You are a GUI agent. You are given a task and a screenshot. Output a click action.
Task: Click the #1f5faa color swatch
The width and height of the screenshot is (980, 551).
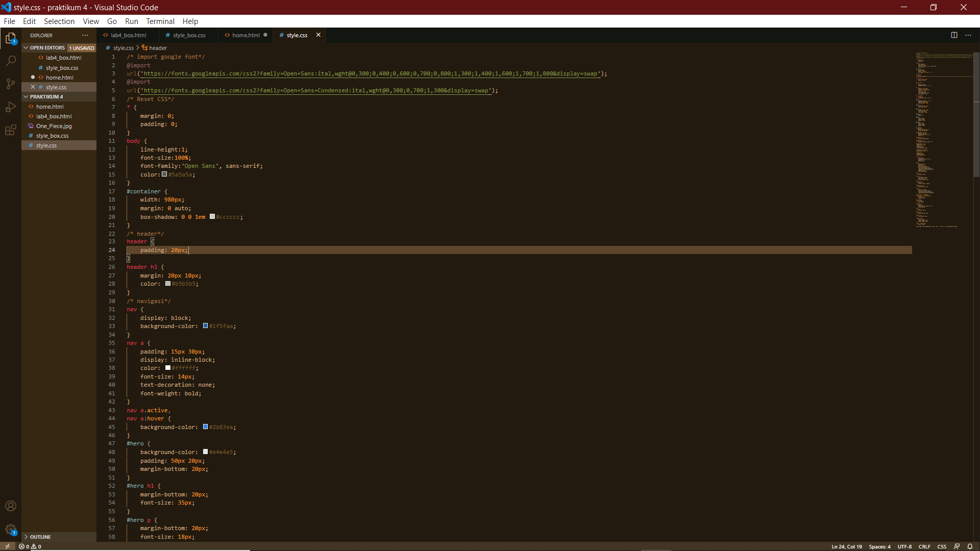click(205, 325)
